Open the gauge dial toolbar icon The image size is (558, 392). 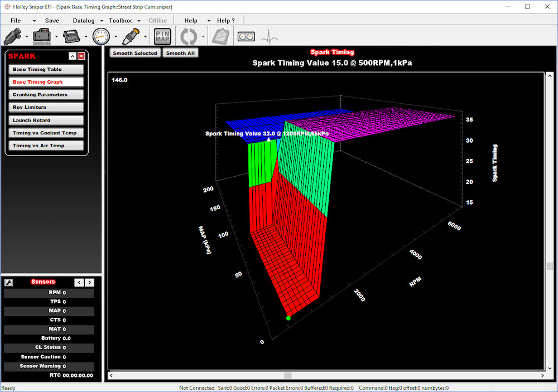tap(101, 36)
